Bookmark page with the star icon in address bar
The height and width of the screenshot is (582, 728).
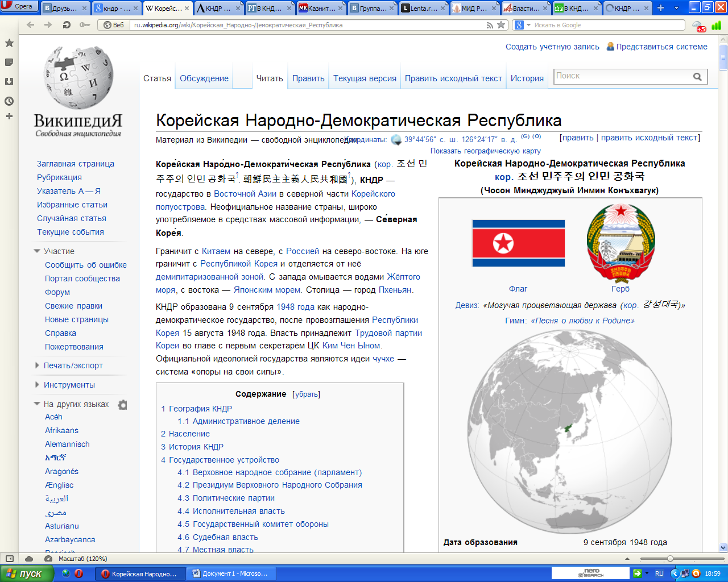(x=501, y=25)
